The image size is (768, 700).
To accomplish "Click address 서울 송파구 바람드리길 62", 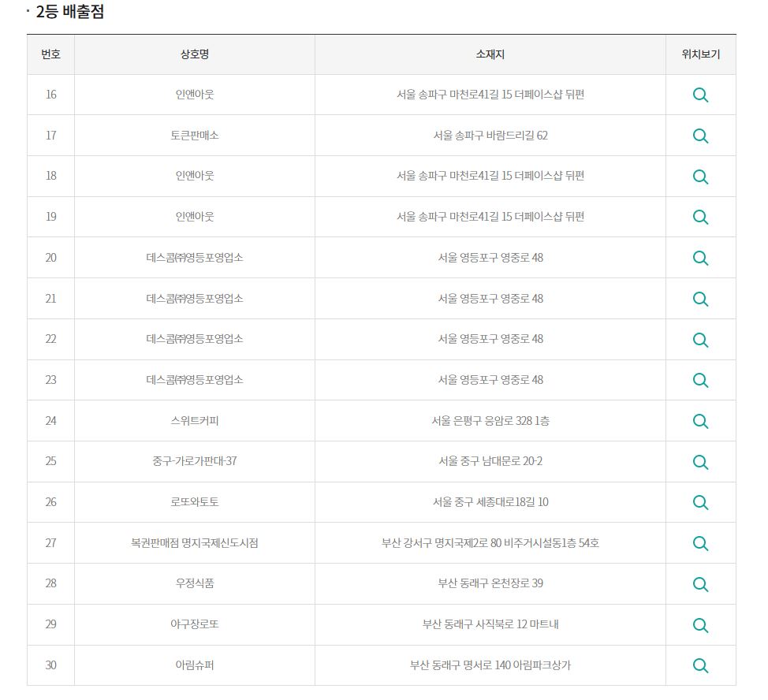I will point(490,135).
